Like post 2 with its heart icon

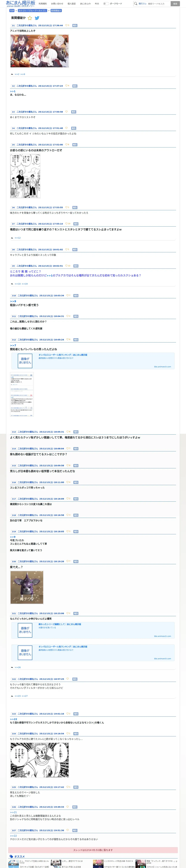66,86
